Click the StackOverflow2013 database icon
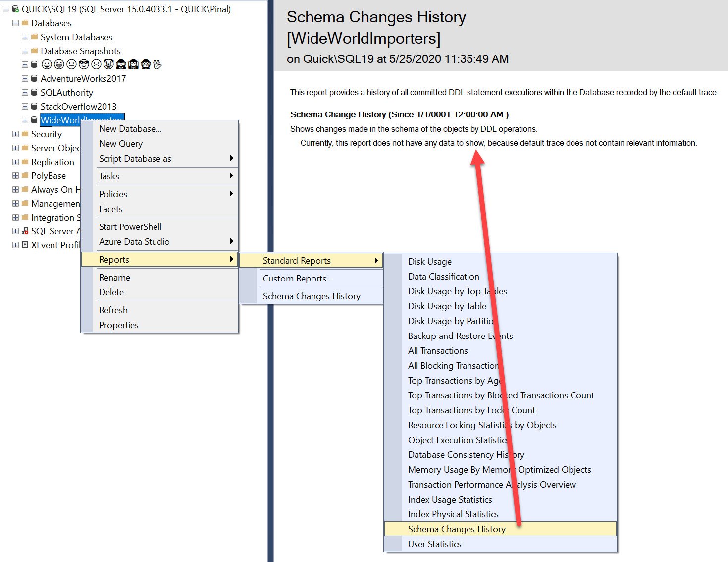 click(x=34, y=106)
